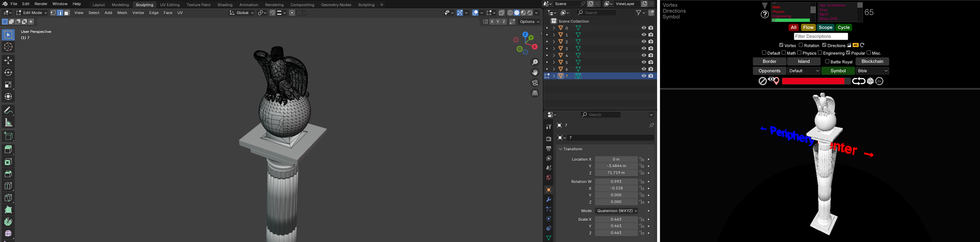Open the Render properties tab icon
This screenshot has width=980, height=242.
pyautogui.click(x=549, y=139)
